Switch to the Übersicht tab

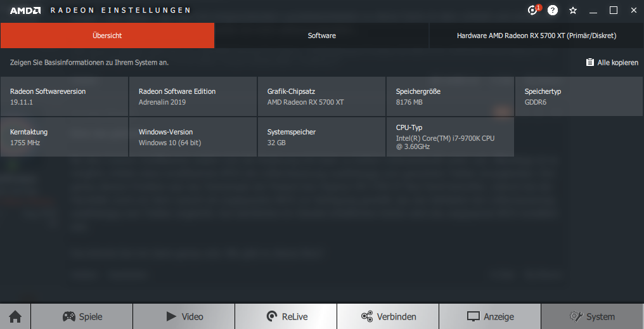point(107,35)
